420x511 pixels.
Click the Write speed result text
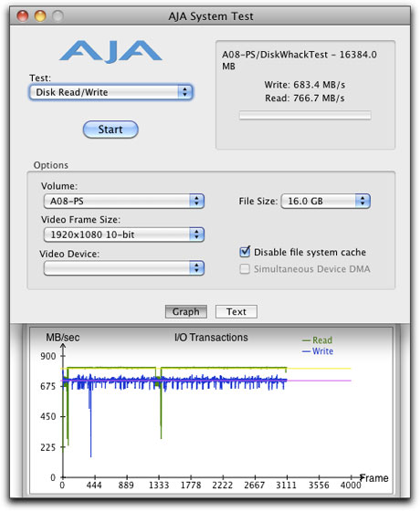click(x=305, y=85)
